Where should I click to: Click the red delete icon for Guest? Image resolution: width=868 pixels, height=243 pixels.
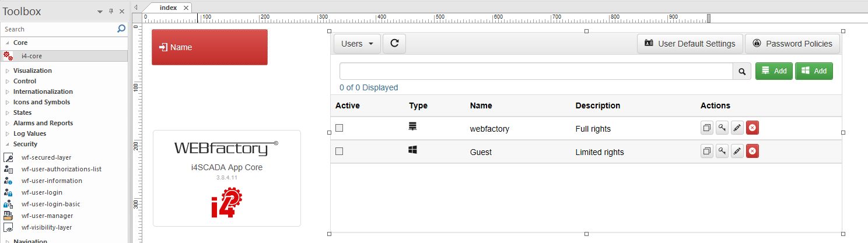point(752,152)
